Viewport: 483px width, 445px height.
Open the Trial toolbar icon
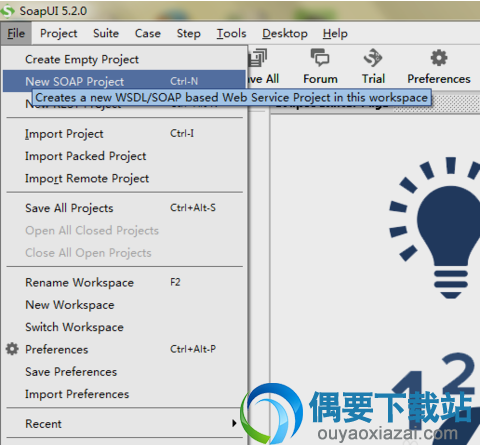click(373, 57)
